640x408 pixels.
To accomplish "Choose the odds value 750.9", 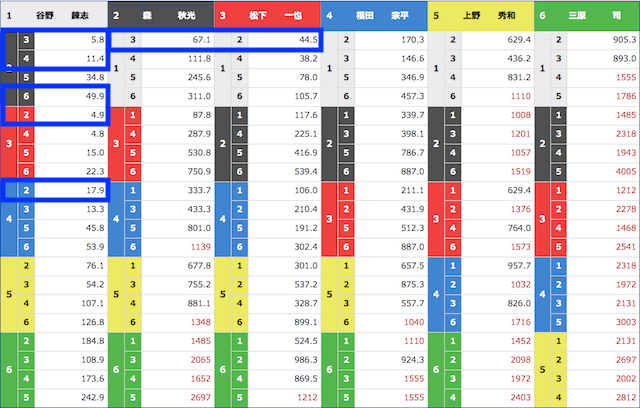I will point(199,171).
